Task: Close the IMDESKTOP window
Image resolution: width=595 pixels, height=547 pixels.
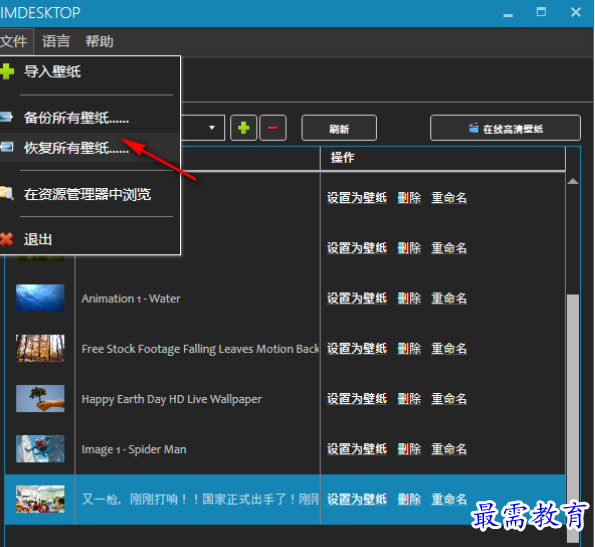Action: [576, 12]
